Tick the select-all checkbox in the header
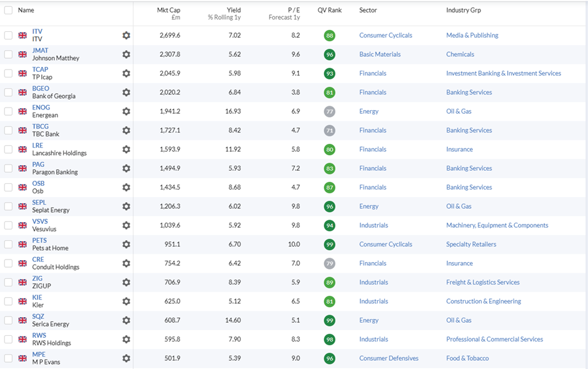The width and height of the screenshot is (588, 369). coord(8,10)
